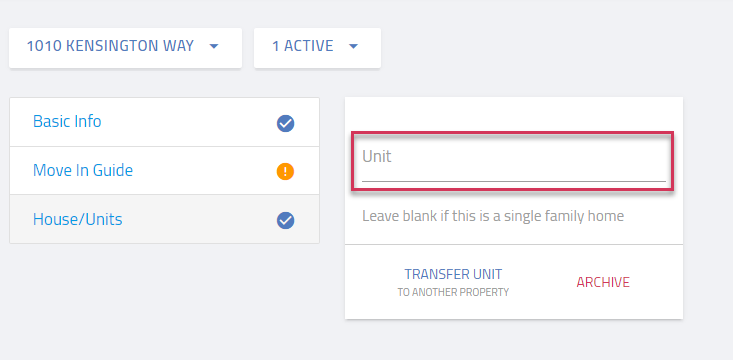The height and width of the screenshot is (360, 733).
Task: Click the Move In Guide link text
Action: (83, 170)
